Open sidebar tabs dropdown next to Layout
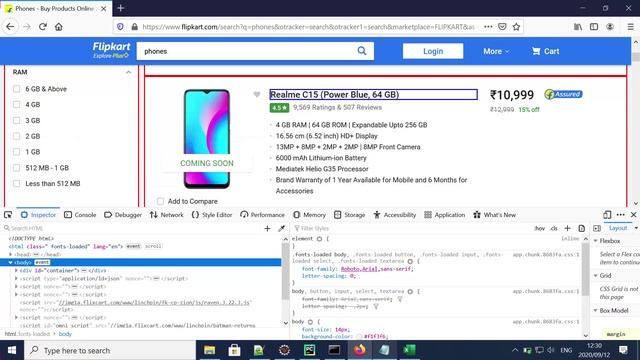Viewport: 640px width, 360px height. [636, 228]
